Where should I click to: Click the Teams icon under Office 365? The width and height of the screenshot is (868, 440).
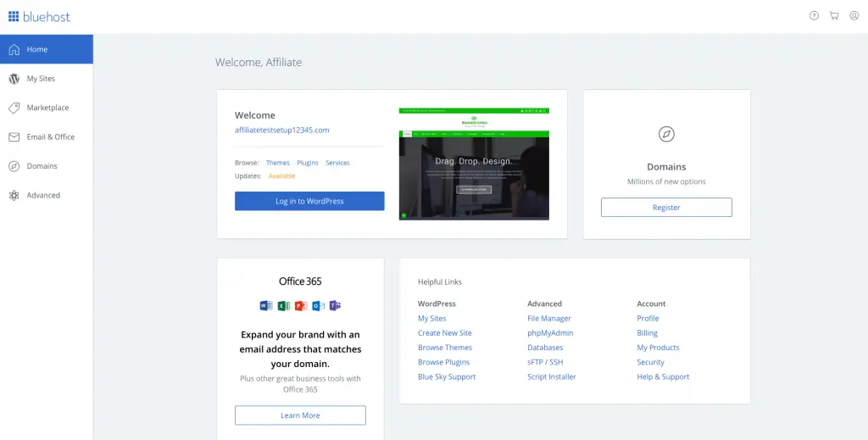(336, 305)
